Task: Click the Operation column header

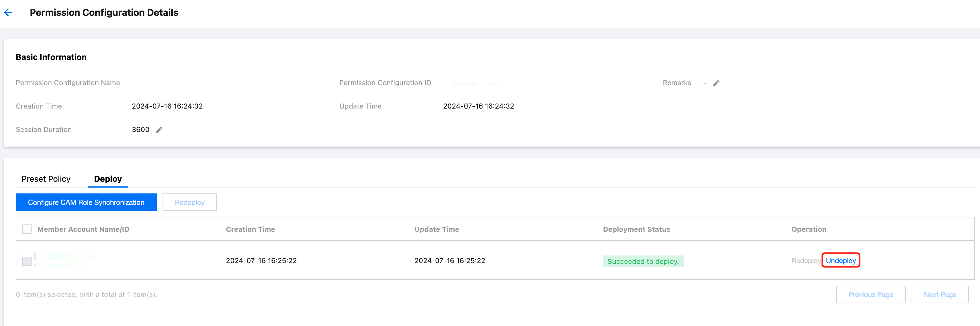Action: pyautogui.click(x=809, y=229)
